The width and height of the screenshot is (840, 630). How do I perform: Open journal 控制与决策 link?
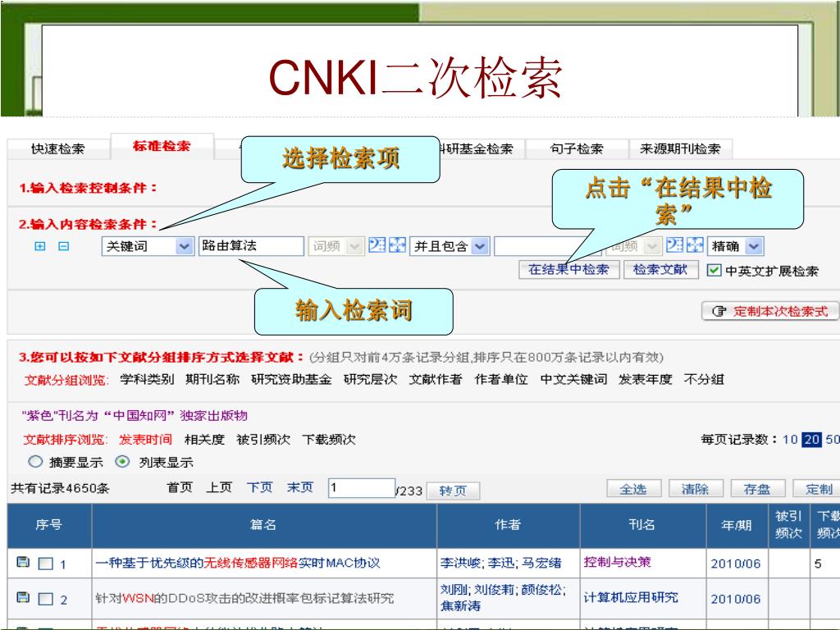point(618,562)
